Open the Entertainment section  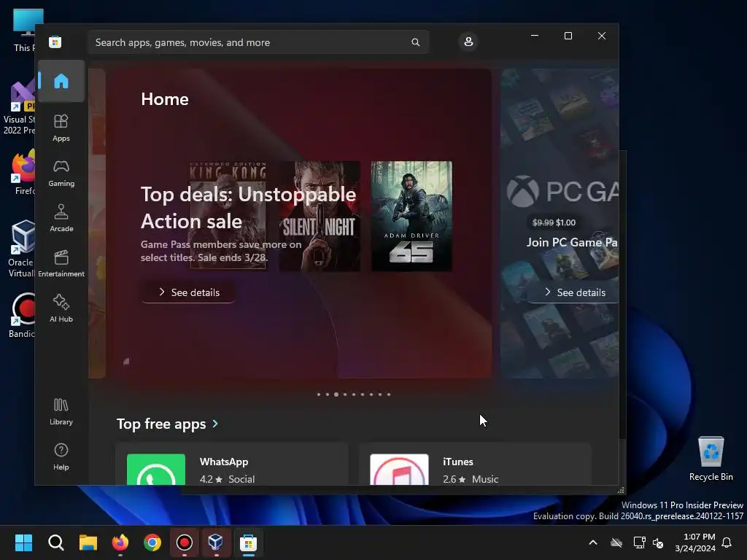click(61, 263)
